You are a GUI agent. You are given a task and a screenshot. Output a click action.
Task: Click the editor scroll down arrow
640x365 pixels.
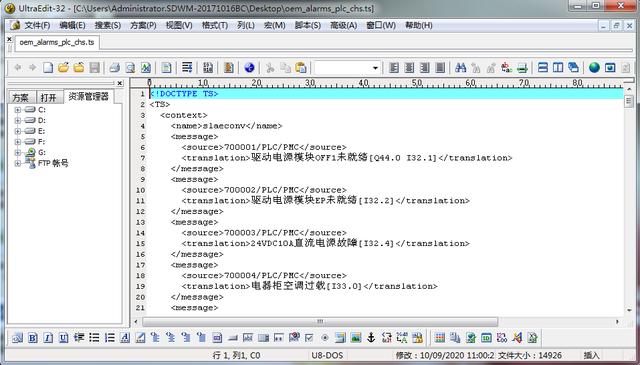click(629, 310)
